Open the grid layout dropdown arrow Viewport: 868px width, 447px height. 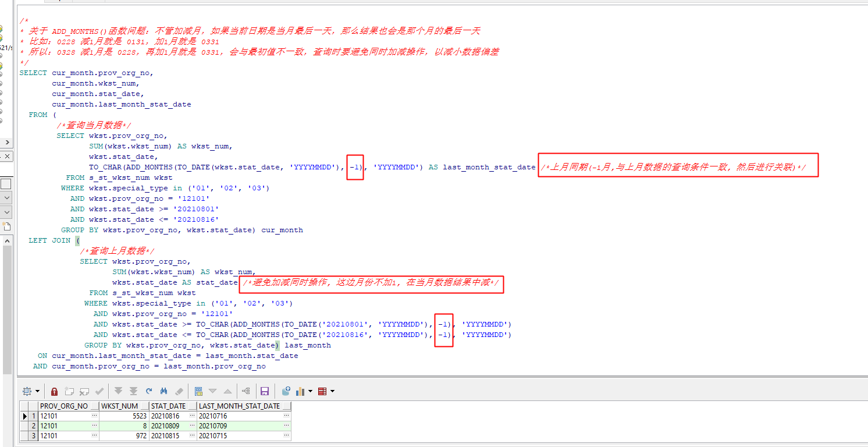(37, 391)
